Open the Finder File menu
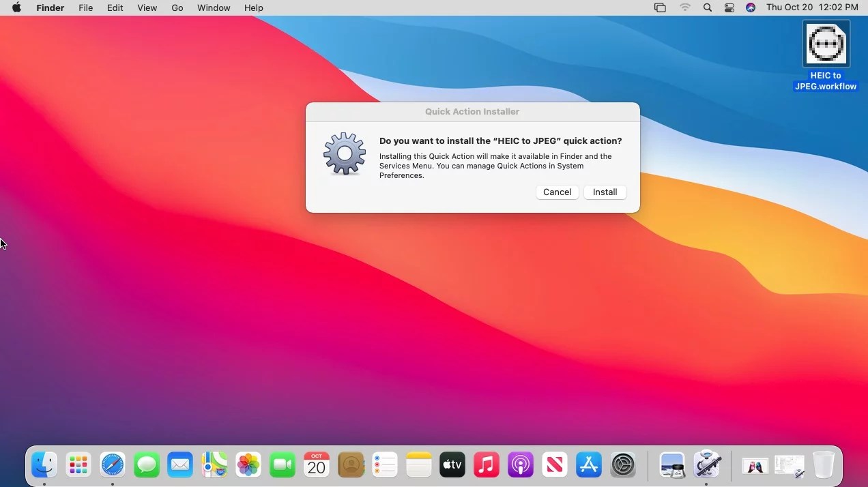The width and height of the screenshot is (868, 487). click(85, 8)
